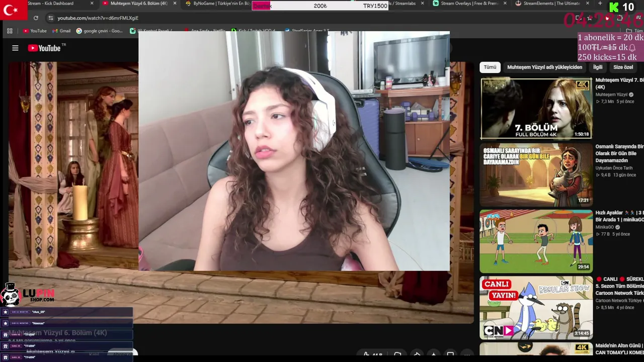Switch to the Stream Overlays browser tab
The image size is (644, 362).
[470, 4]
